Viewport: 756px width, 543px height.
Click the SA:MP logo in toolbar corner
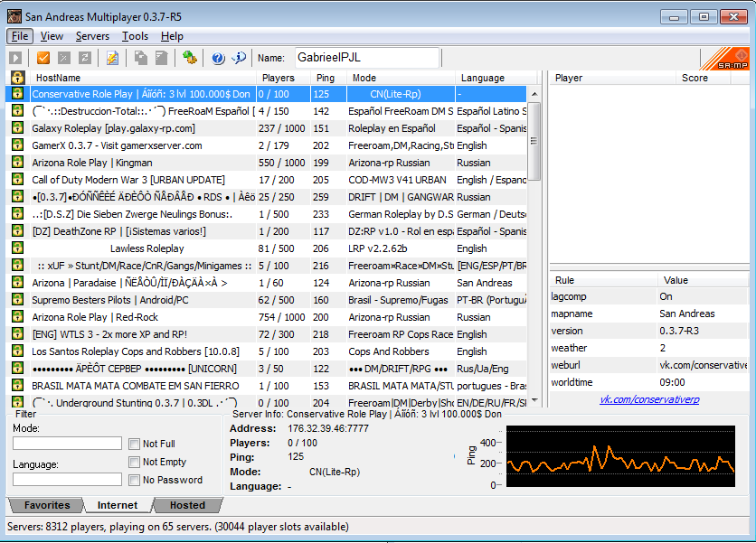click(724, 59)
